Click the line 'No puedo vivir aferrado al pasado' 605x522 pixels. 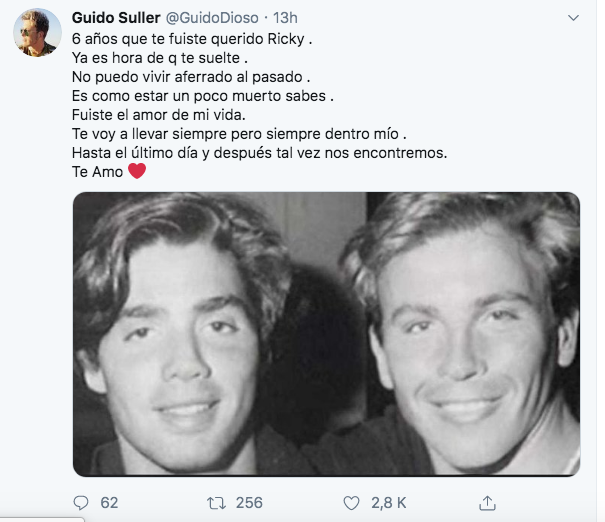[x=191, y=77]
